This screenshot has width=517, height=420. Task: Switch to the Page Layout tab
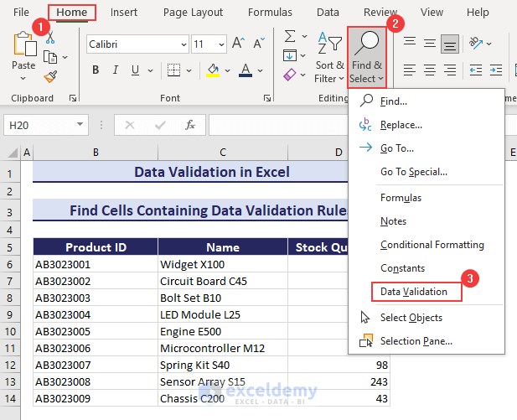(x=193, y=13)
